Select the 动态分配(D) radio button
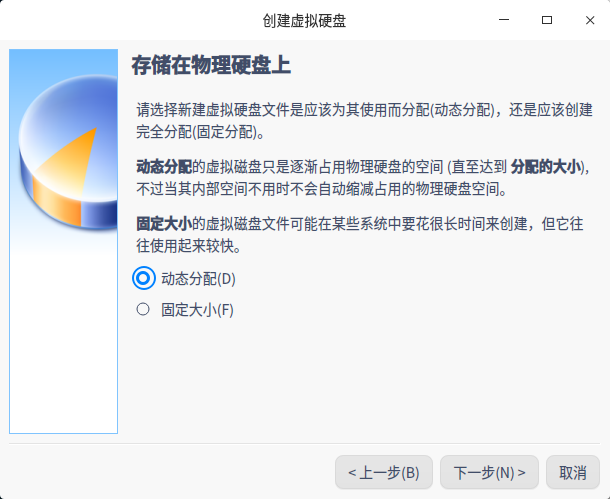This screenshot has width=610, height=499. click(x=144, y=278)
